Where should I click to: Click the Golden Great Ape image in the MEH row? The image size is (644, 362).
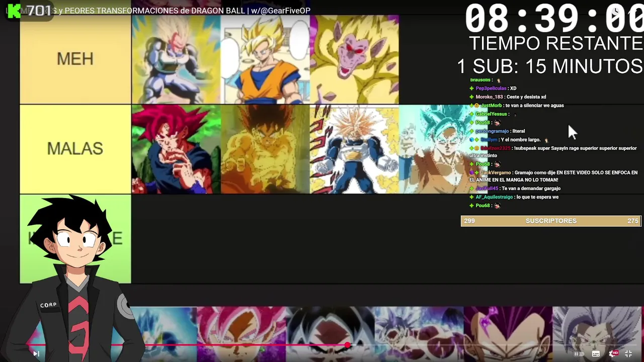(354, 59)
